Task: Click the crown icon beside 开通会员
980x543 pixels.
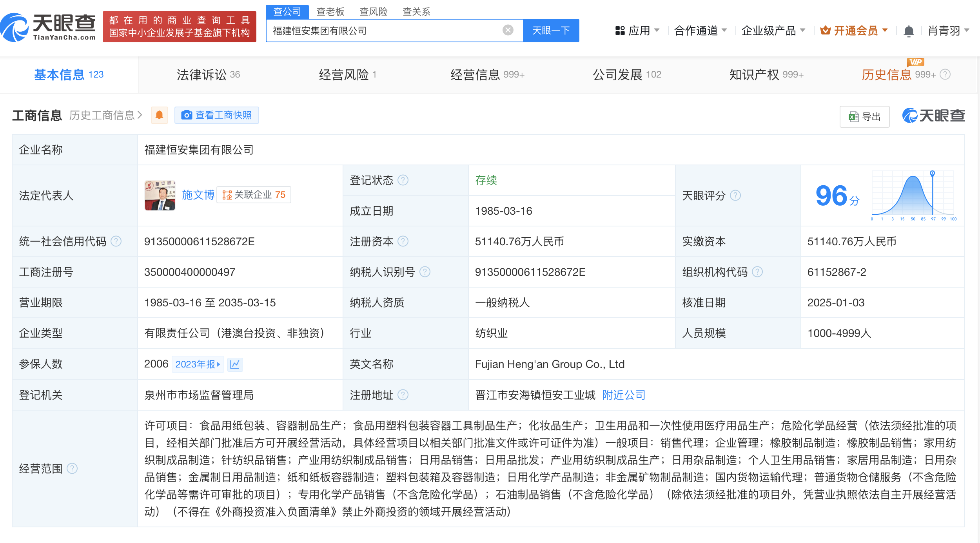Action: coord(826,30)
